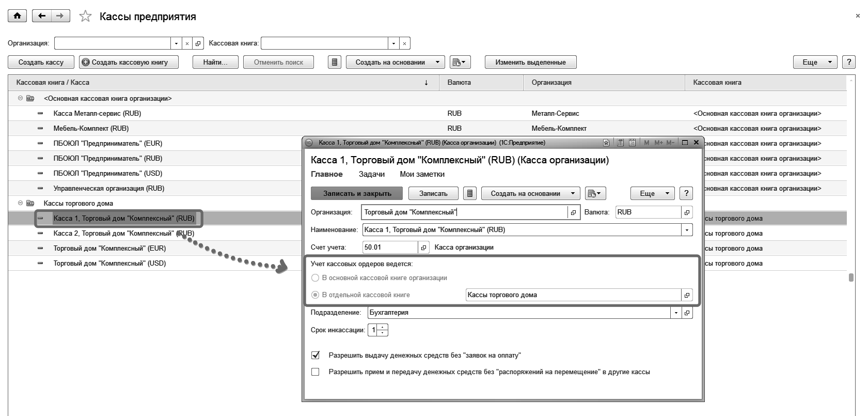
Task: Open the Еще menu in dialog
Action: coord(653,194)
